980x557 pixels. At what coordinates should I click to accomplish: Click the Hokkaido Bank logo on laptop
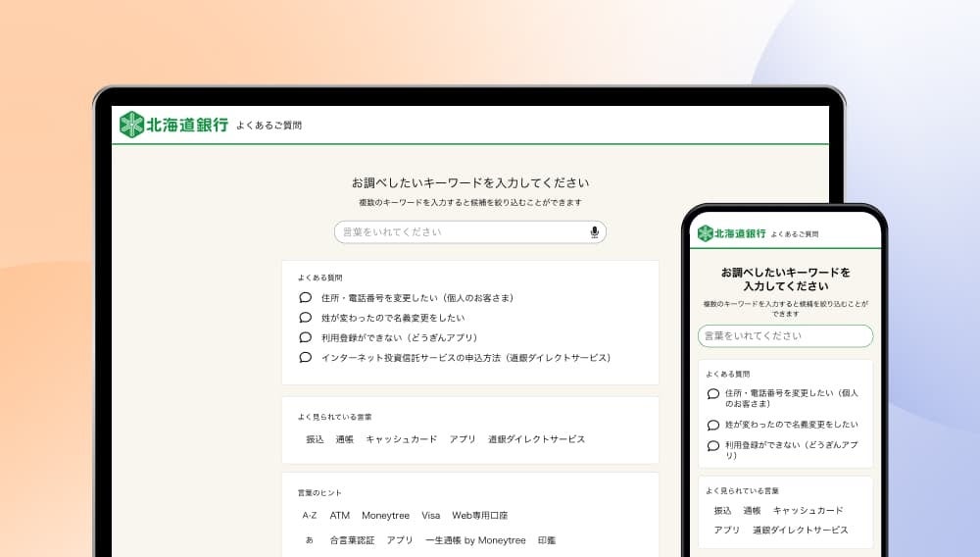(x=173, y=125)
